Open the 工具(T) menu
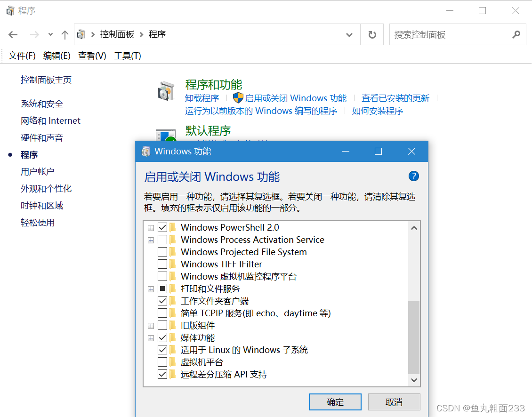Viewport: 532px width, 417px height. [127, 56]
